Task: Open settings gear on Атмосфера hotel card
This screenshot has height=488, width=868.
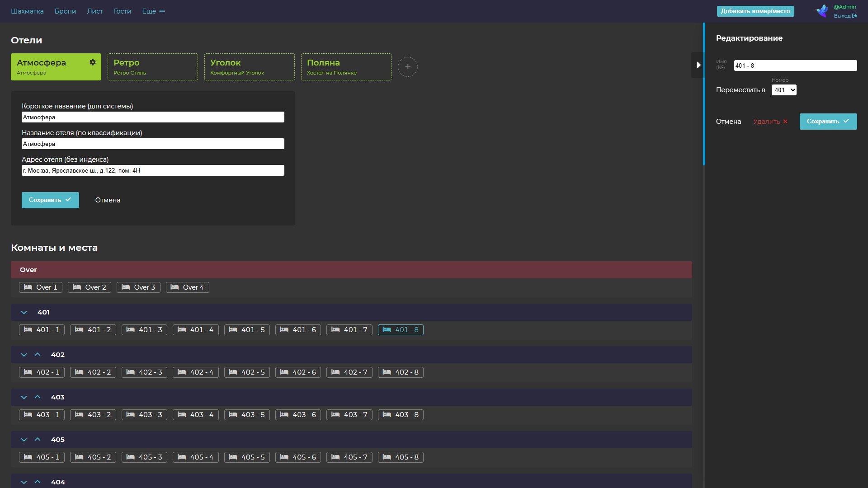Action: click(x=93, y=62)
